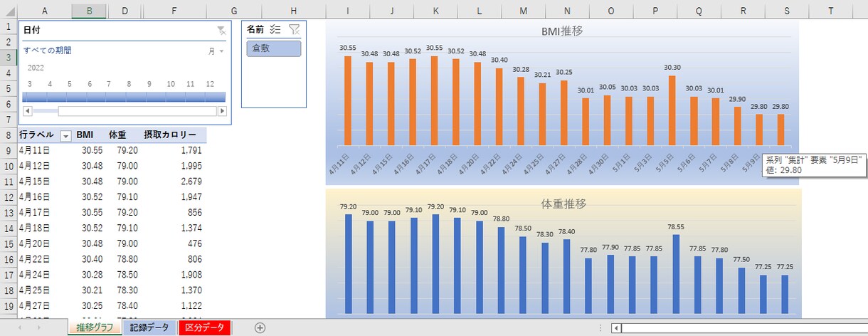This screenshot has height=336, width=868.
Task: Open the 行ラベル filter dropdown
Action: click(x=65, y=135)
